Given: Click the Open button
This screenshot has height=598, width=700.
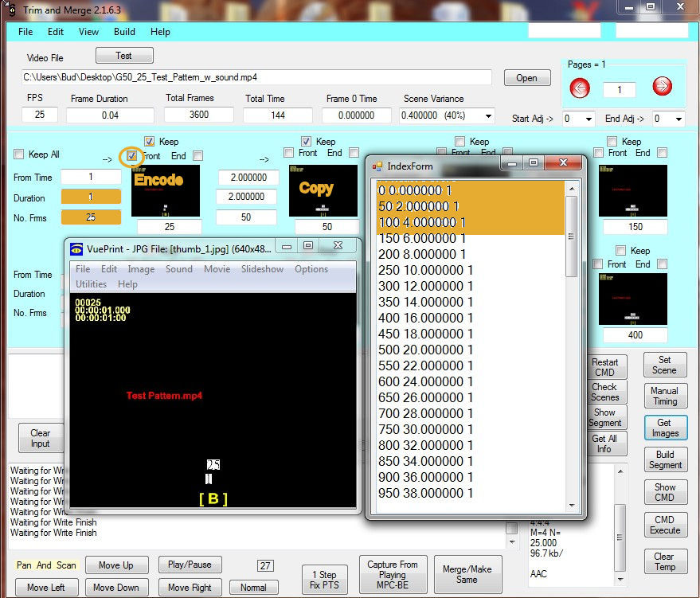Looking at the screenshot, I should tap(526, 78).
